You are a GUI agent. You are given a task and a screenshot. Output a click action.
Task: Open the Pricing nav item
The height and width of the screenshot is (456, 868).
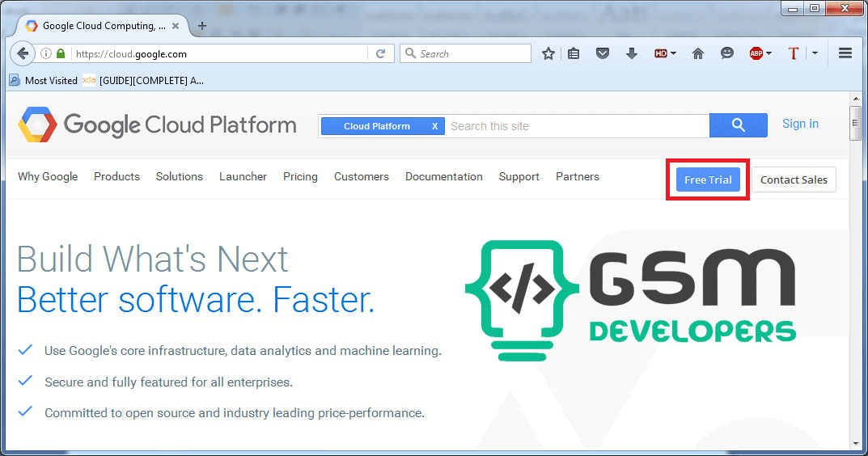[x=301, y=176]
